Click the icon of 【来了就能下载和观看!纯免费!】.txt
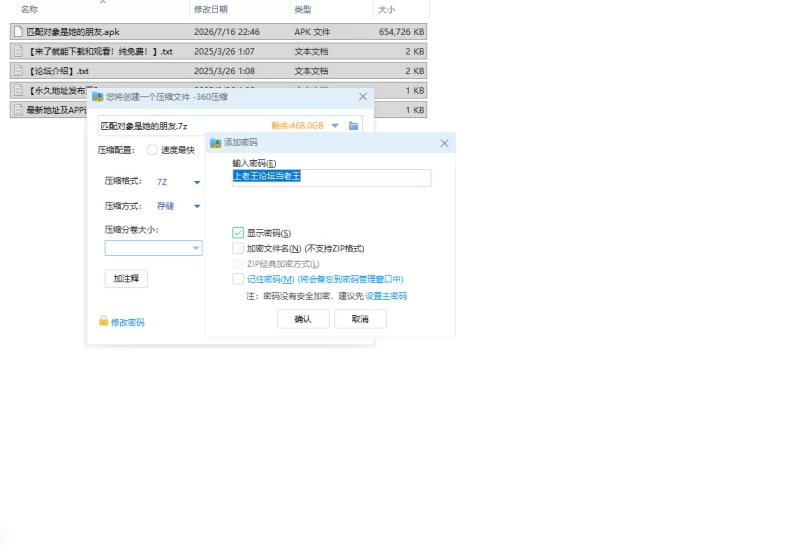This screenshot has width=800, height=545. coord(18,51)
